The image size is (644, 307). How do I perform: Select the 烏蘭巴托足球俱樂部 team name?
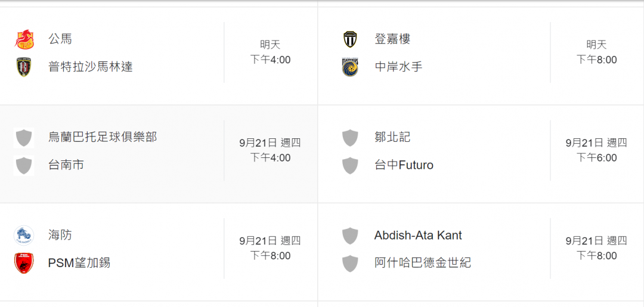pyautogui.click(x=103, y=137)
